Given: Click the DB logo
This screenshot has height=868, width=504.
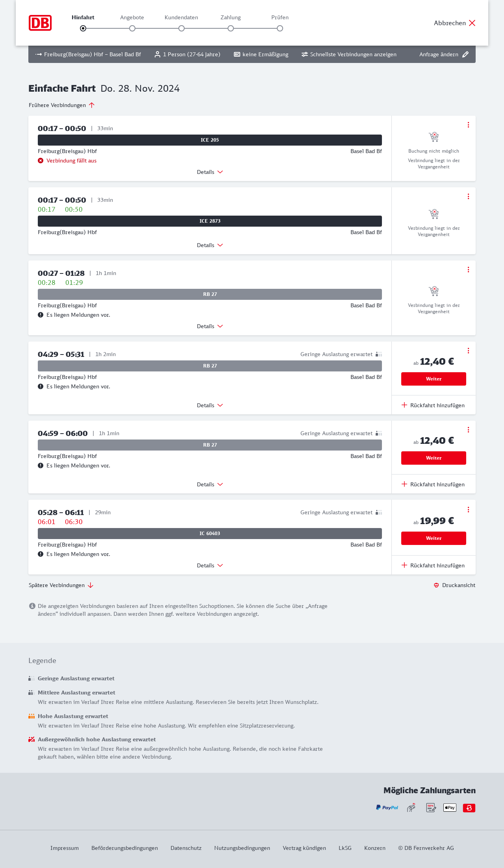Looking at the screenshot, I should [40, 23].
